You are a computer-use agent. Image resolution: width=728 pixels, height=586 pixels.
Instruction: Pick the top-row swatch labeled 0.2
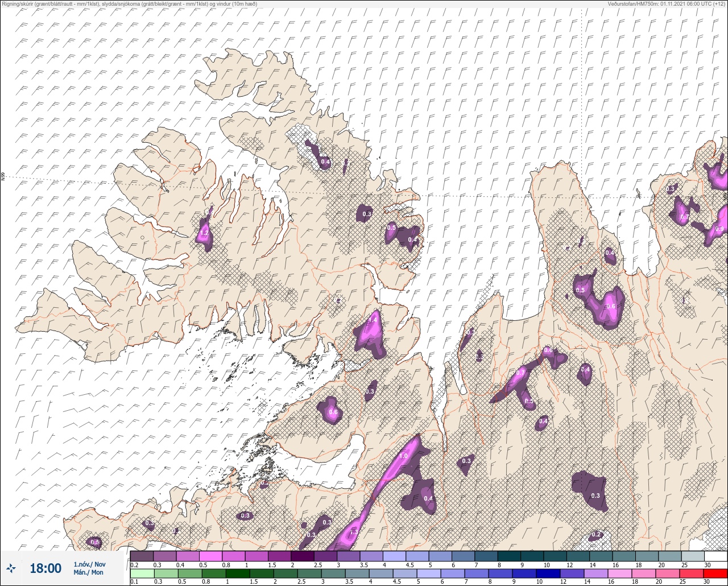[x=142, y=556]
